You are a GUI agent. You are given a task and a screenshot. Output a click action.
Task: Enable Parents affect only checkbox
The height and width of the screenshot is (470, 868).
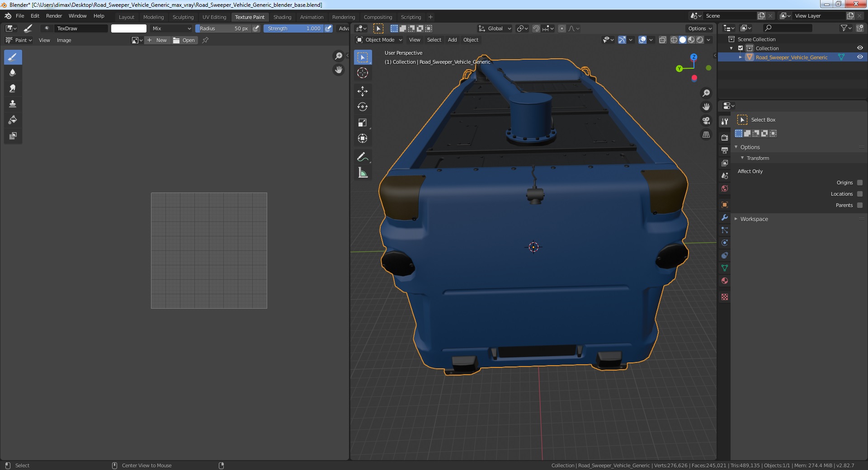(860, 205)
